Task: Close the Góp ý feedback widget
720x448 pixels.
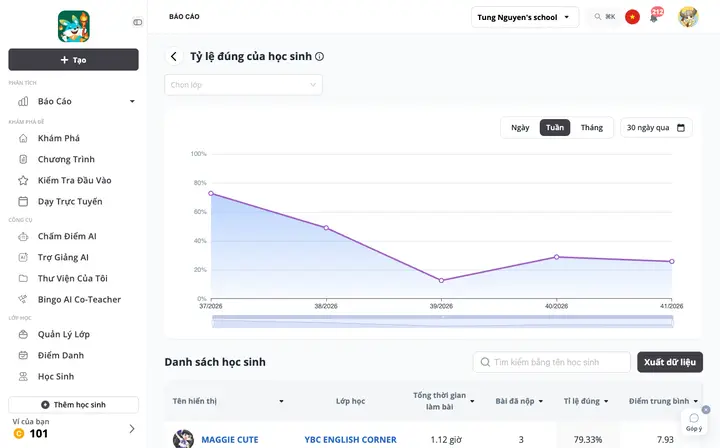Action: pyautogui.click(x=706, y=409)
